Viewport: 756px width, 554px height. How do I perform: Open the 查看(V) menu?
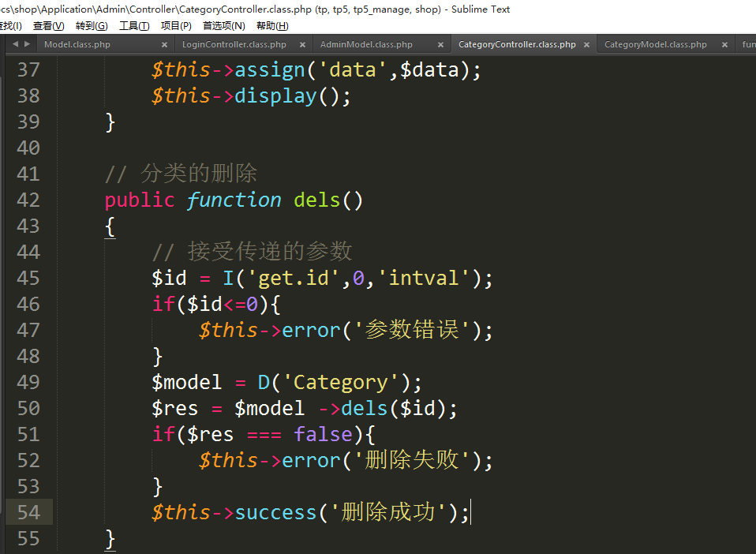pos(48,26)
